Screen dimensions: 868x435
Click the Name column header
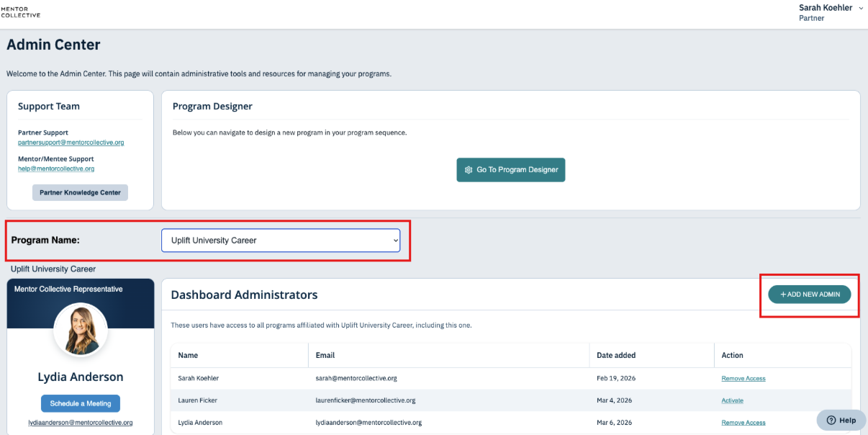(x=188, y=355)
